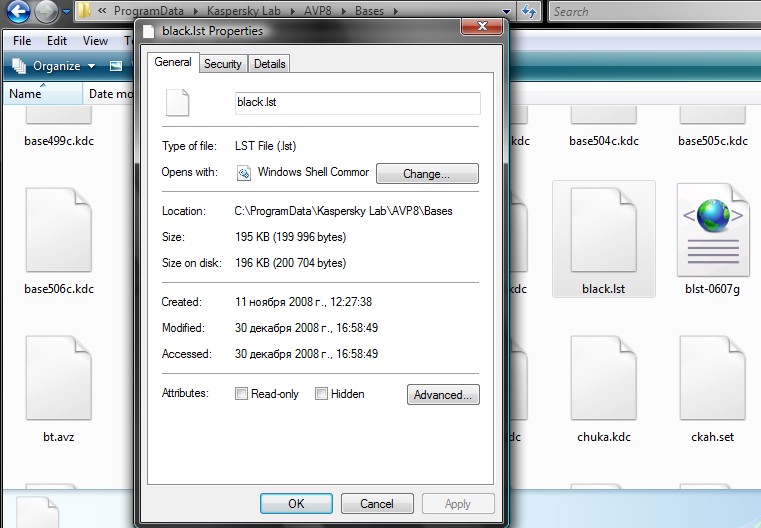Image resolution: width=761 pixels, height=528 pixels.
Task: Select the chuka.kdc file icon
Action: click(604, 378)
